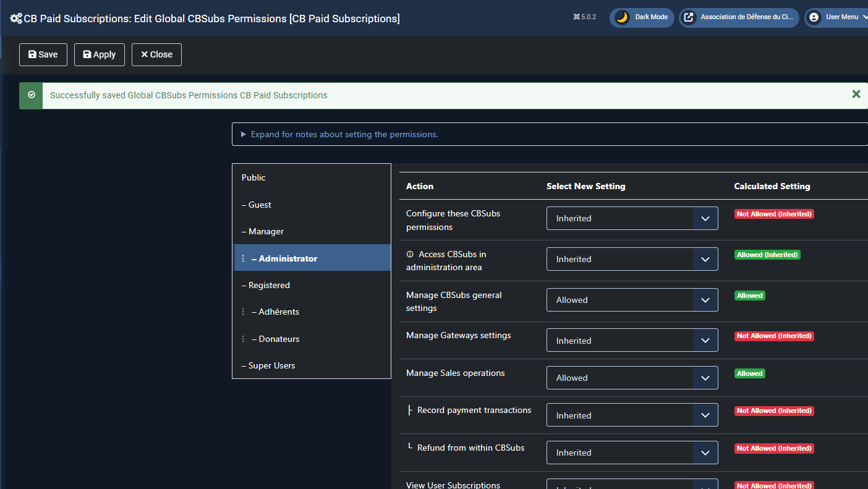Click the Not Allowed badge for Manage Gateways

point(774,336)
